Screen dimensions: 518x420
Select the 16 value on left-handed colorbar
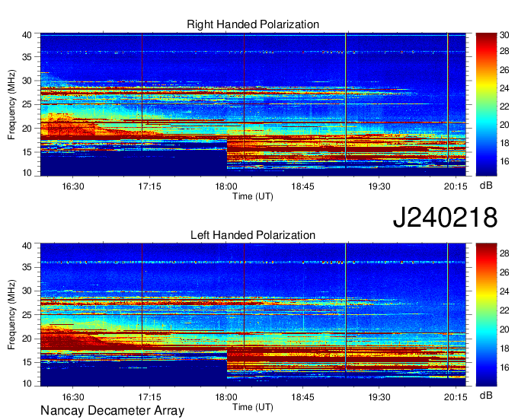pos(504,367)
